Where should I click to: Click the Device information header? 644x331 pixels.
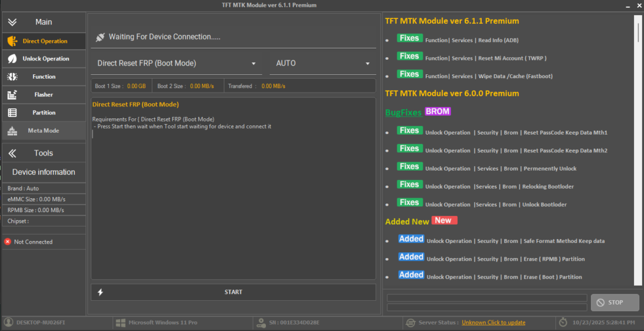tap(44, 172)
